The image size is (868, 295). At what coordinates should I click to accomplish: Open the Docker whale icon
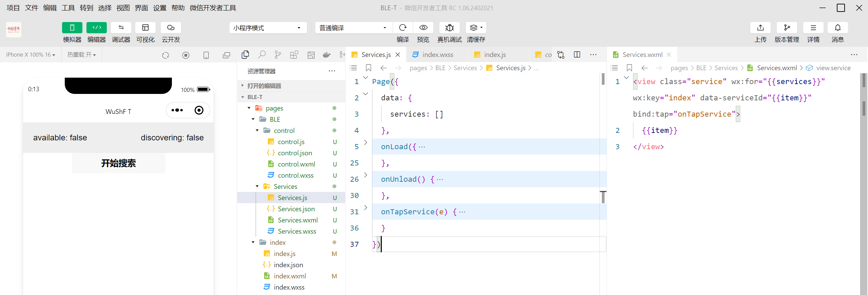(327, 55)
